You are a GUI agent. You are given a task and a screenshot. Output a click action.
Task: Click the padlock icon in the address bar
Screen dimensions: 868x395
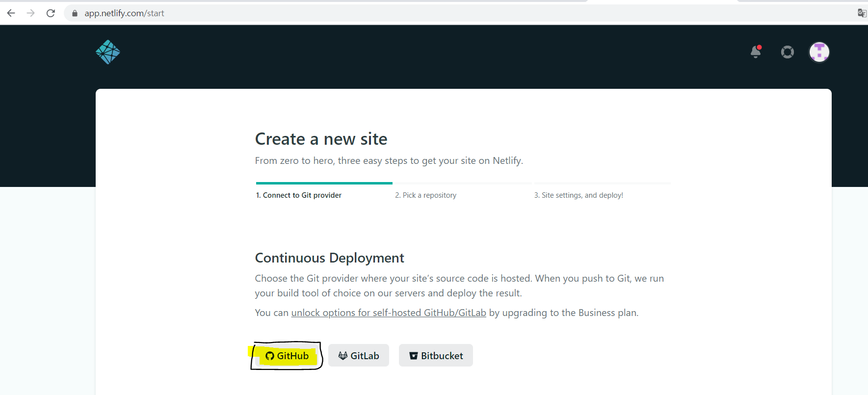click(x=75, y=13)
